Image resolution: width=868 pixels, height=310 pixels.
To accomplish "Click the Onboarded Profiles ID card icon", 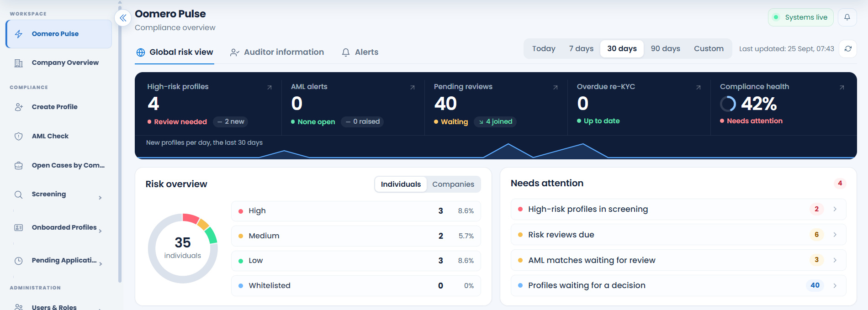I will pyautogui.click(x=19, y=227).
